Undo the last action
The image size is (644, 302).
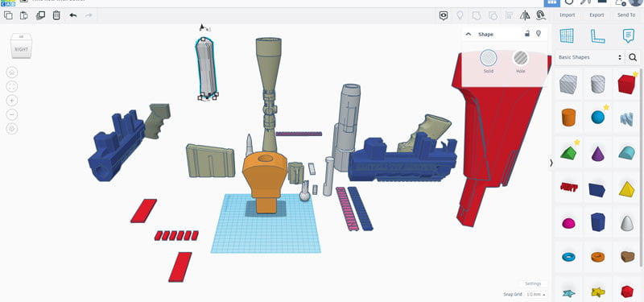click(73, 15)
